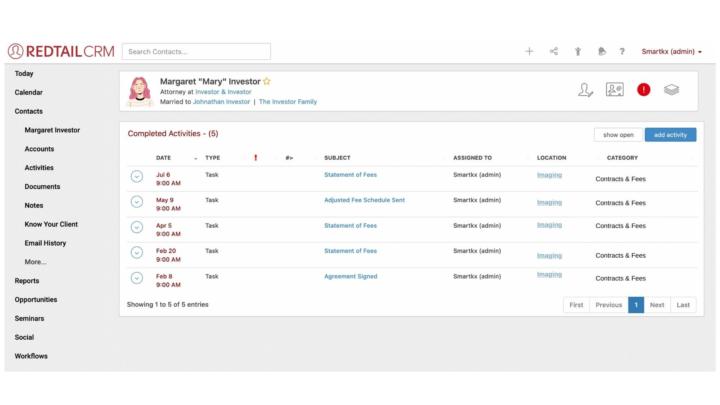Sort by Type column header
This screenshot has height=405, width=720.
pos(213,158)
